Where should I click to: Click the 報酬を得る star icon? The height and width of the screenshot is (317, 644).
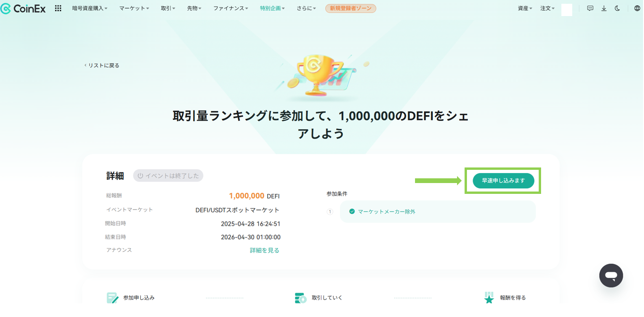tap(489, 298)
